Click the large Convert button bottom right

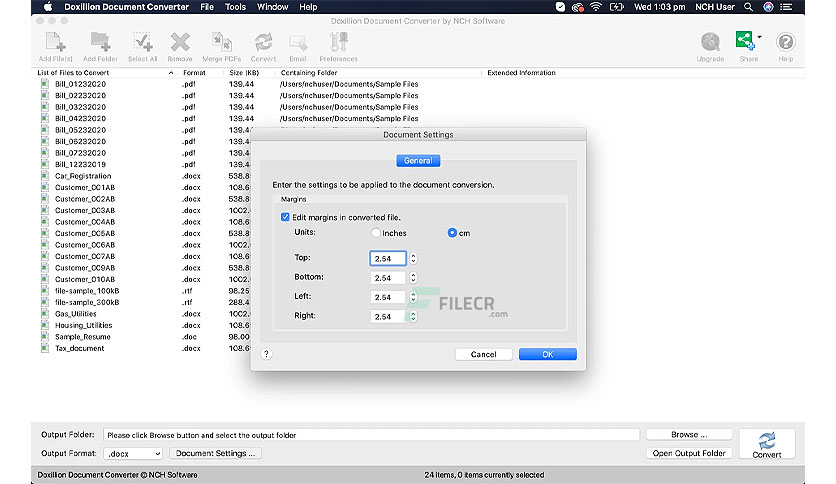[767, 444]
